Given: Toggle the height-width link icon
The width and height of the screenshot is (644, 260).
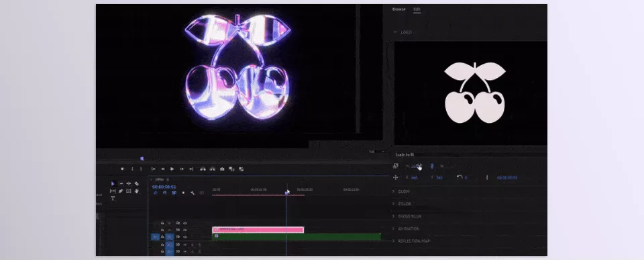Looking at the screenshot, I should click(x=431, y=166).
